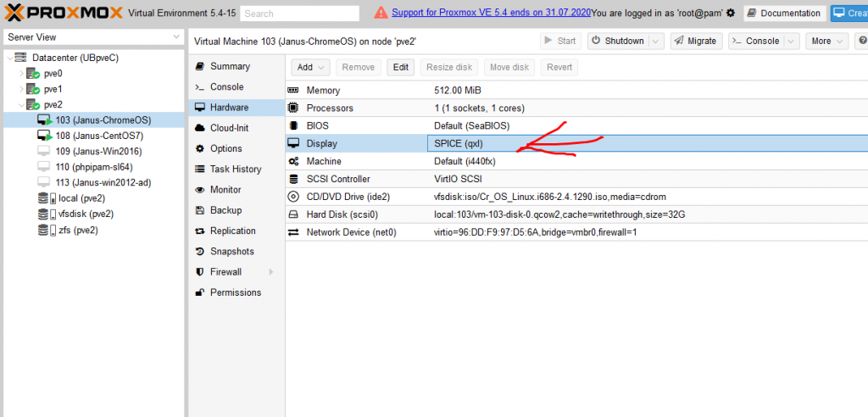Click the Revert button

(559, 68)
